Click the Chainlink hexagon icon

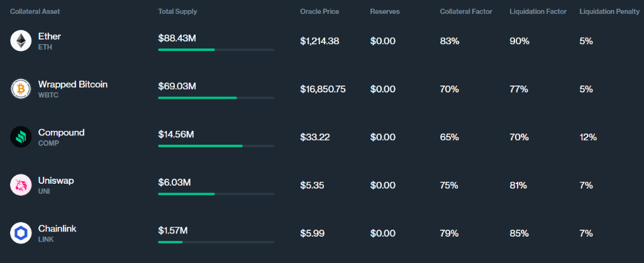point(21,233)
